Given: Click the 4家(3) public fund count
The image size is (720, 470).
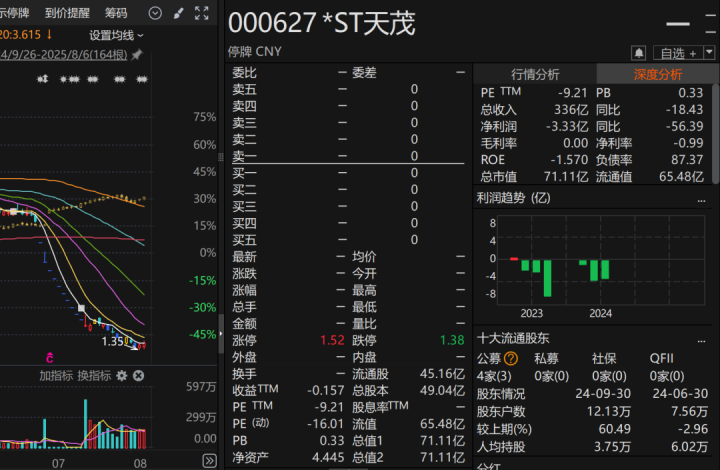Looking at the screenshot, I should 494,376.
